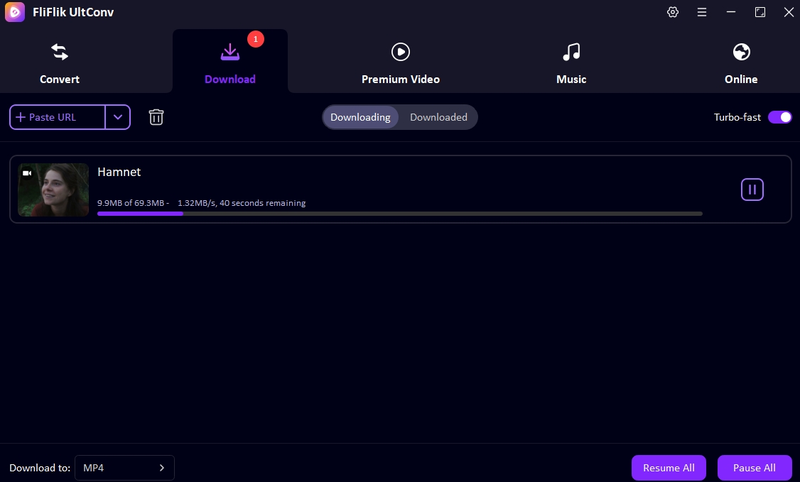
Task: Pause the Hamnet download
Action: (752, 190)
